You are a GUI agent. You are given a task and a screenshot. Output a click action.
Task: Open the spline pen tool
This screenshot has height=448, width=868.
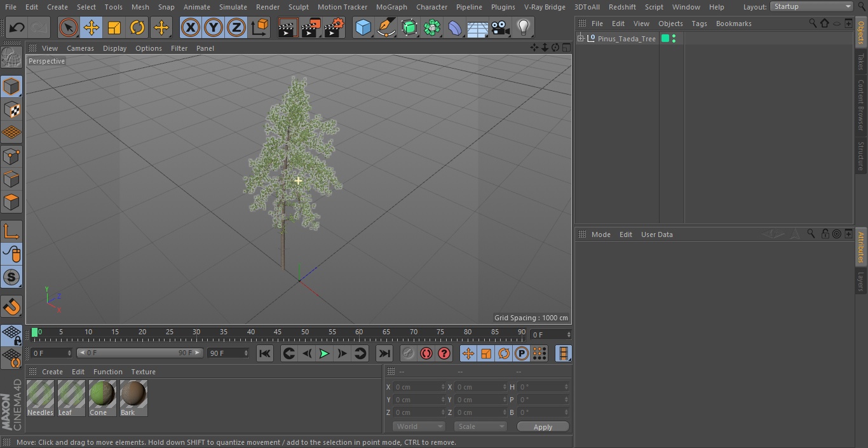386,27
